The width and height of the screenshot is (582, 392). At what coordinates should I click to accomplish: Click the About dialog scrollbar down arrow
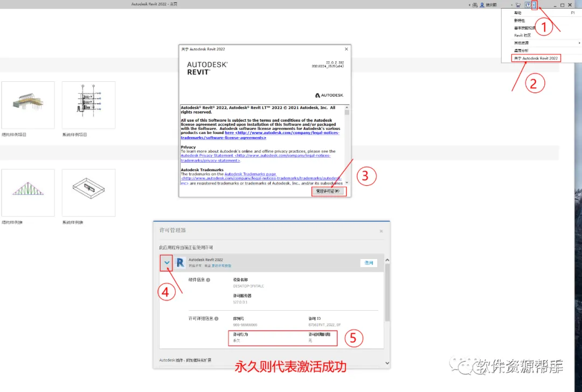(x=347, y=183)
